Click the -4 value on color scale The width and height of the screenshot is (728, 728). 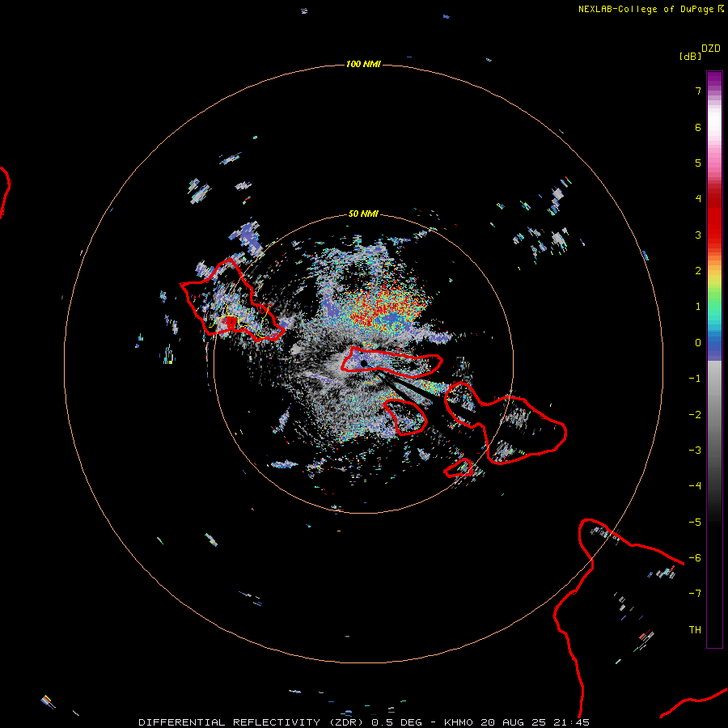[x=695, y=486]
